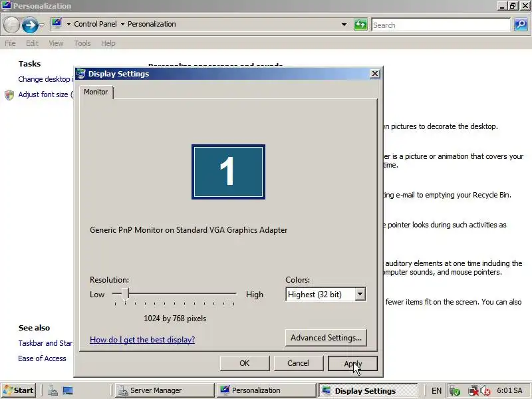The height and width of the screenshot is (399, 532).
Task: Click the Search magnifier button
Action: [521, 25]
